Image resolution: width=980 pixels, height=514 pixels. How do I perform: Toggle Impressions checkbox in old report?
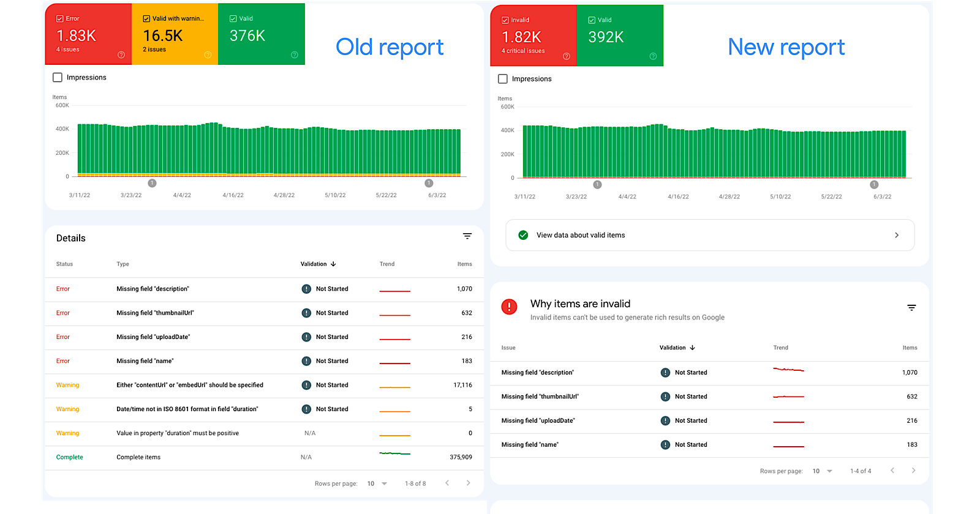pos(58,78)
